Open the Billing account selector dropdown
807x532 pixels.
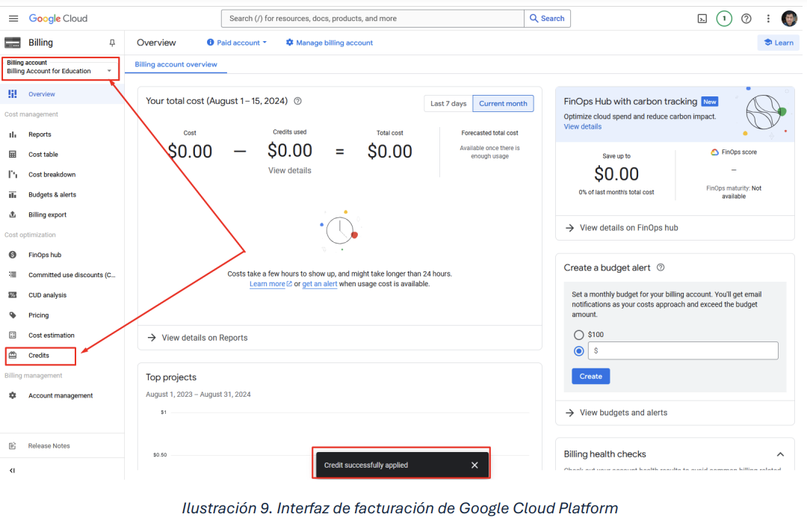[60, 67]
